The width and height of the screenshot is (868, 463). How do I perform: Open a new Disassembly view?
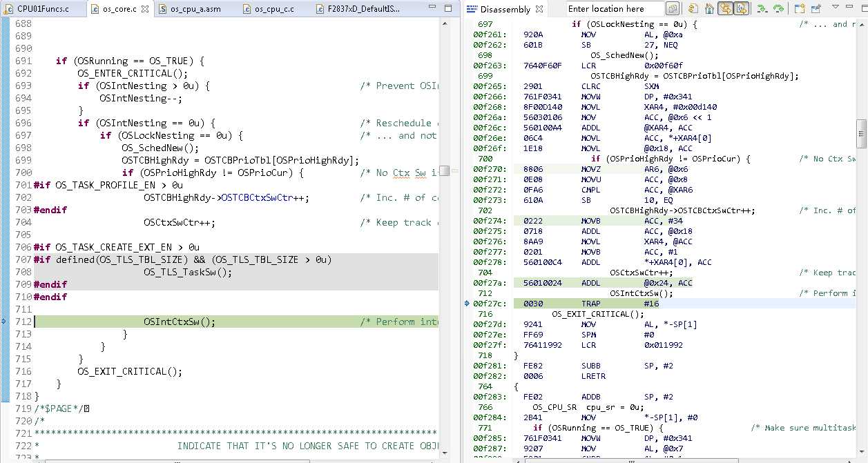pos(800,9)
